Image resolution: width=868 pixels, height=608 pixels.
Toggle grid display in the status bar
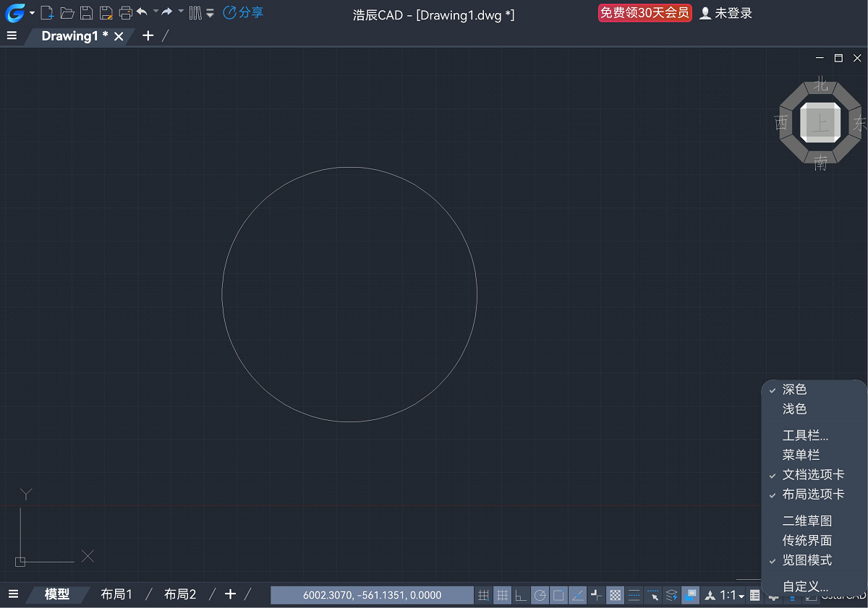point(503,595)
